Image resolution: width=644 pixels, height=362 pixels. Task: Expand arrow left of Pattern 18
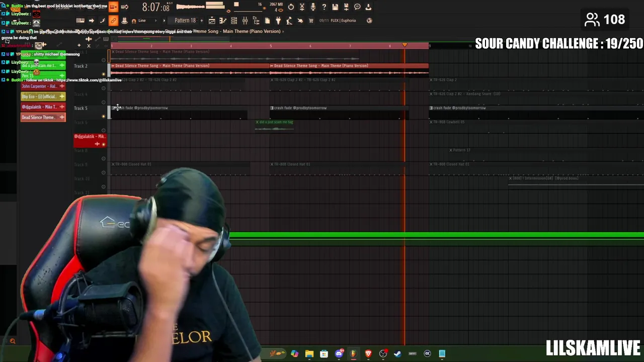coord(164,21)
